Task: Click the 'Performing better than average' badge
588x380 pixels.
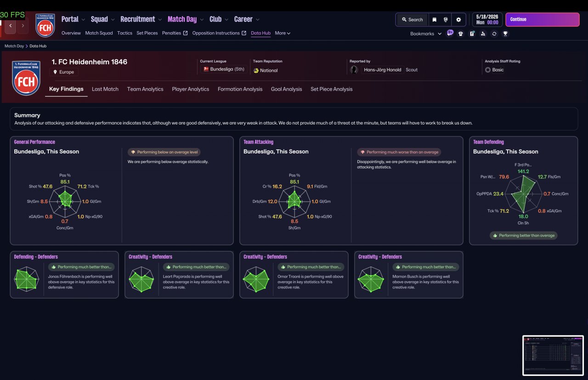Action: click(523, 235)
